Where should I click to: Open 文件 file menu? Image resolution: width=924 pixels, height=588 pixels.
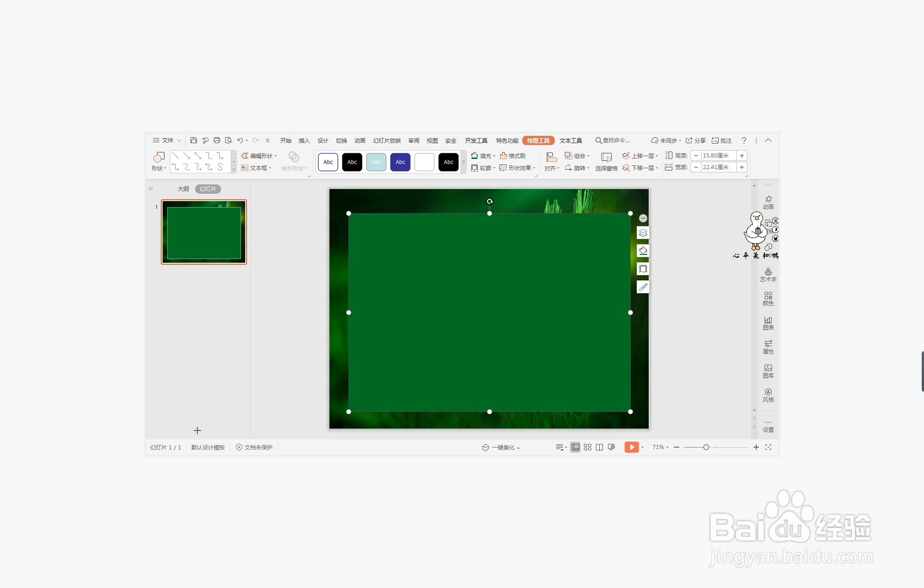pyautogui.click(x=167, y=140)
